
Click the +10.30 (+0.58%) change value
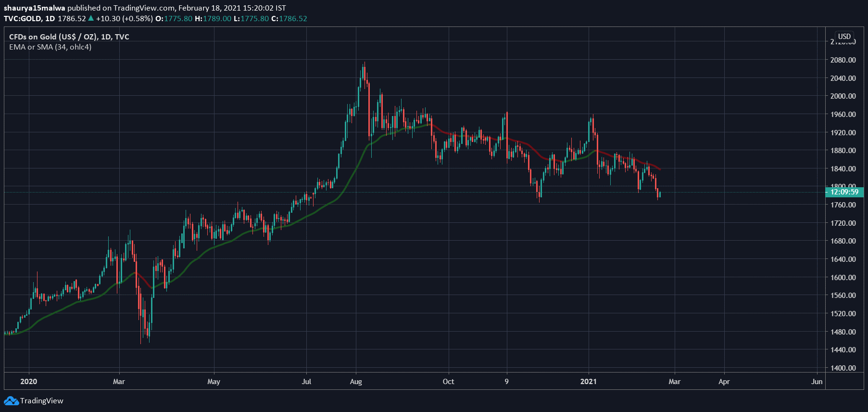125,19
